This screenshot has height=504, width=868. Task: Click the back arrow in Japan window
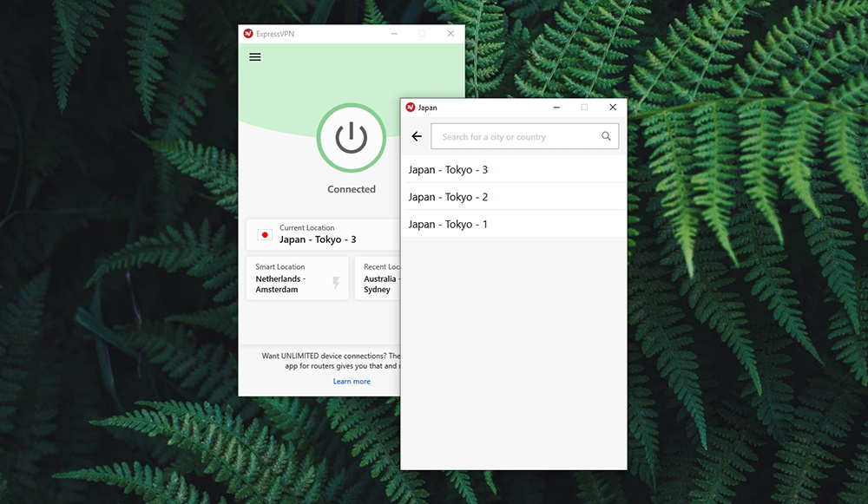[x=417, y=136]
